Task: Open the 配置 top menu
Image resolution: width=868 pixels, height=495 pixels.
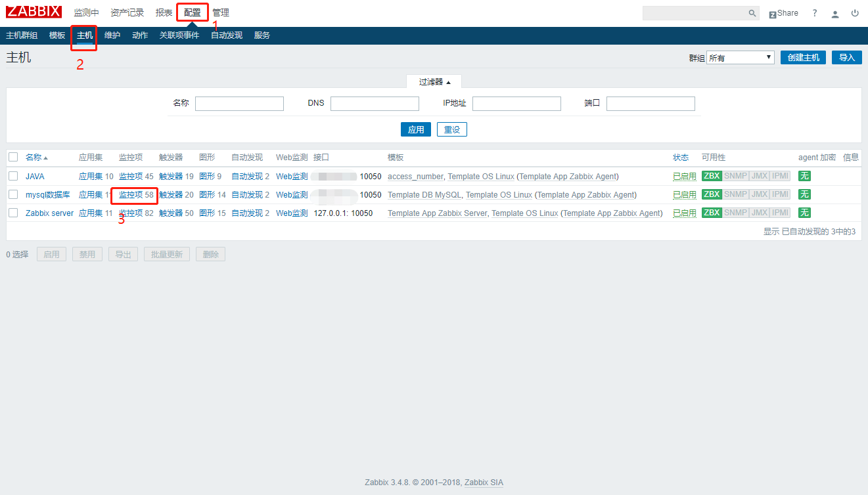Action: coord(193,12)
